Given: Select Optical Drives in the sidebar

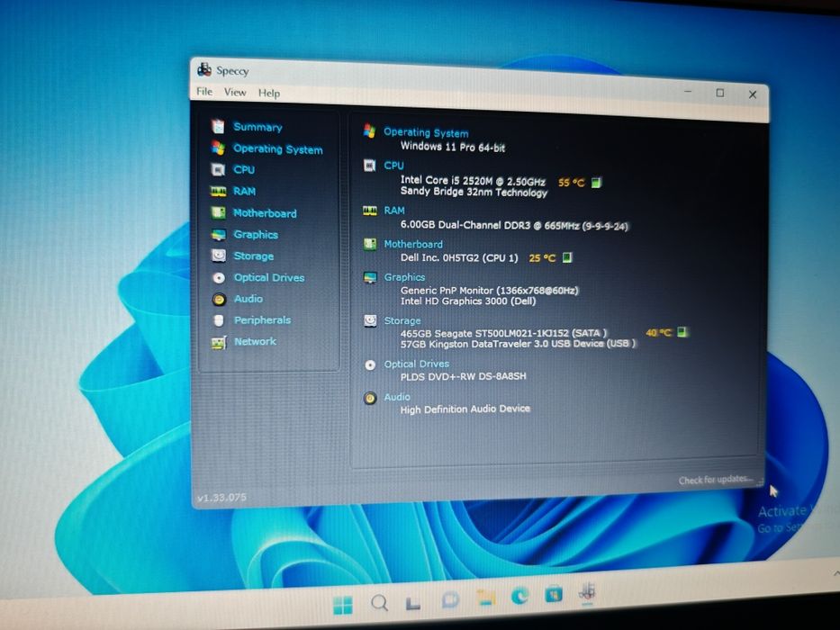Looking at the screenshot, I should [x=269, y=277].
